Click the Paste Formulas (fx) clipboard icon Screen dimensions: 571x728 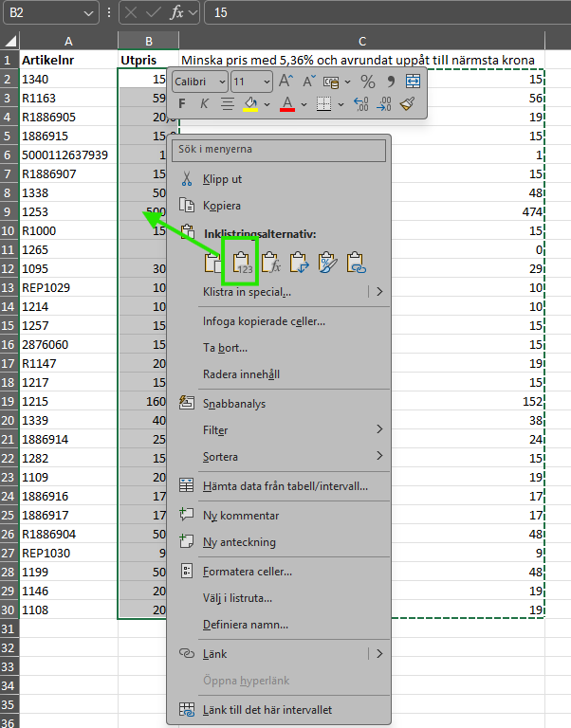coord(270,262)
